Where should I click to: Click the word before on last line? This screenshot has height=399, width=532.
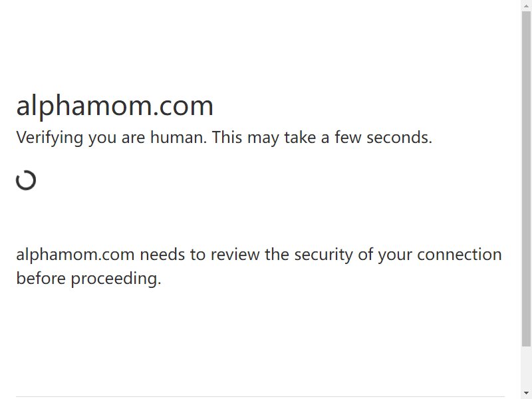click(41, 278)
